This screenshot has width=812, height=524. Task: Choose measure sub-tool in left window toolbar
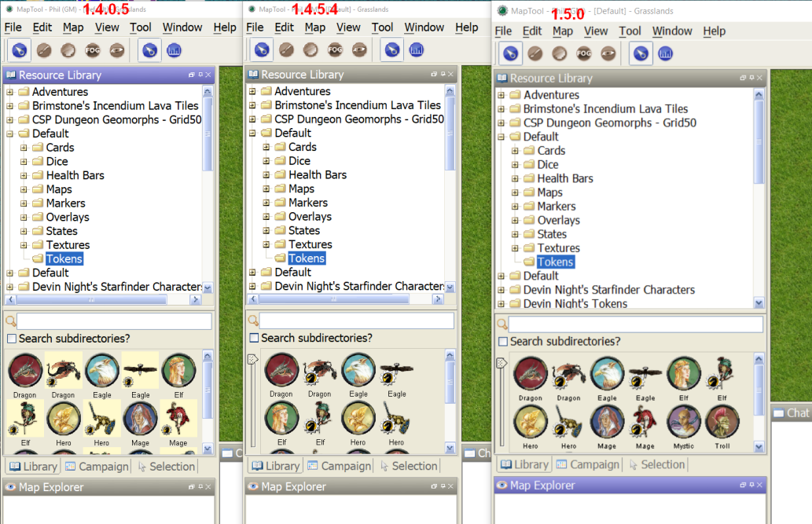coord(174,51)
